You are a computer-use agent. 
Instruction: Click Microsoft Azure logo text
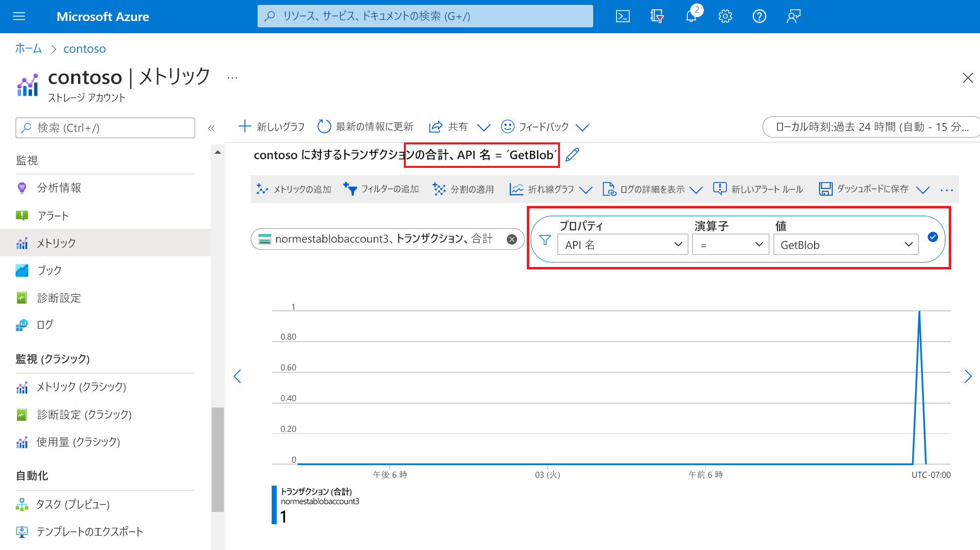click(x=102, y=17)
